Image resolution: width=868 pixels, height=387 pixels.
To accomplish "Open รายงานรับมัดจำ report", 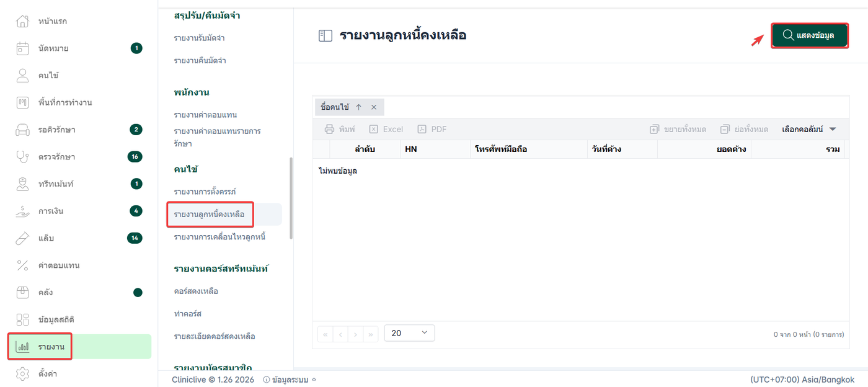I will click(199, 38).
